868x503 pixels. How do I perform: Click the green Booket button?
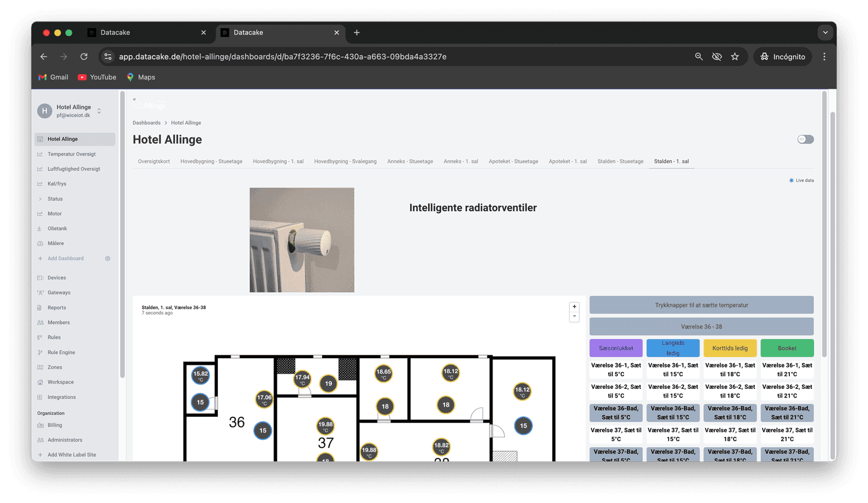tap(787, 348)
